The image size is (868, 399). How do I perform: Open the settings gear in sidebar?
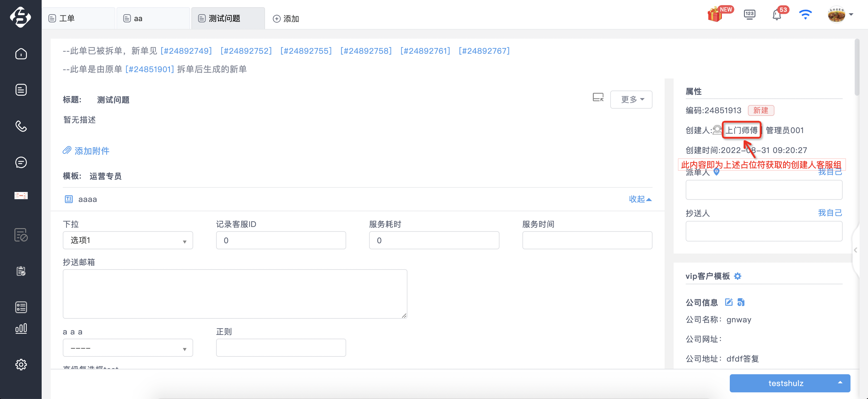(21, 364)
